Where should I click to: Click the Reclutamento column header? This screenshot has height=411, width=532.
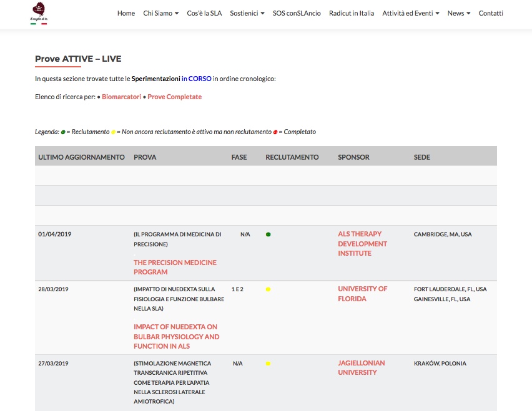[292, 157]
